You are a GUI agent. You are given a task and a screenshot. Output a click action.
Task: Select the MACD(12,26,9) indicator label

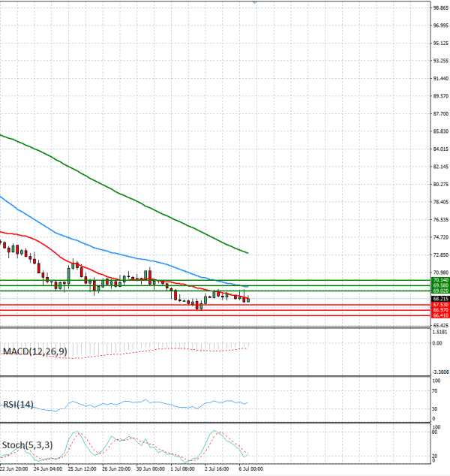pos(34,351)
